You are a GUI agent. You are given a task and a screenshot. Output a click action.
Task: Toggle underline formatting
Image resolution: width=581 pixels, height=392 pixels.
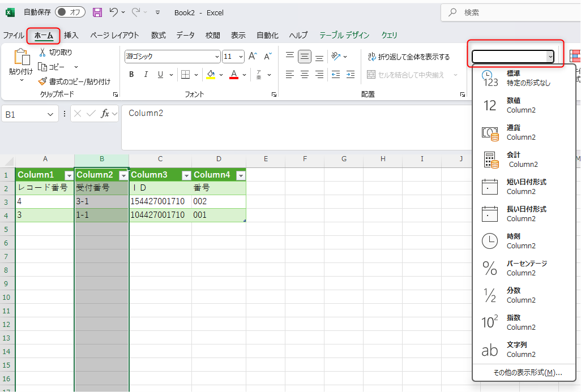click(x=160, y=74)
